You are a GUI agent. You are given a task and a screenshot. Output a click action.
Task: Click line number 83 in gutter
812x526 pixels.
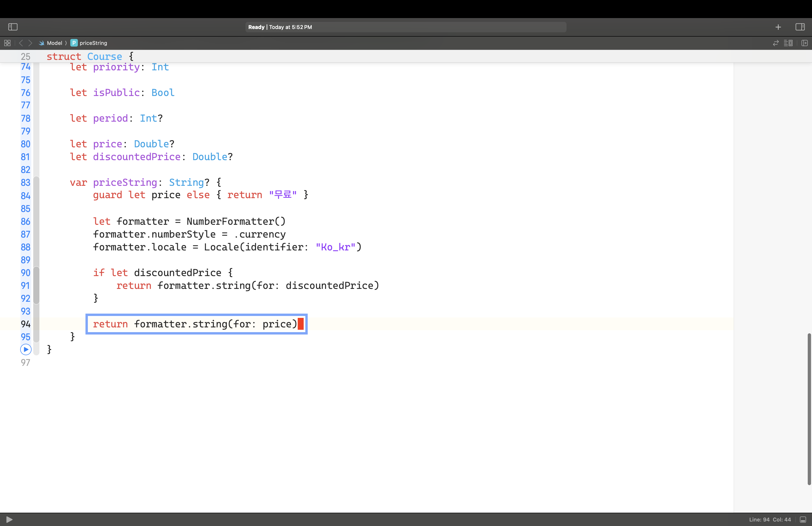point(26,183)
